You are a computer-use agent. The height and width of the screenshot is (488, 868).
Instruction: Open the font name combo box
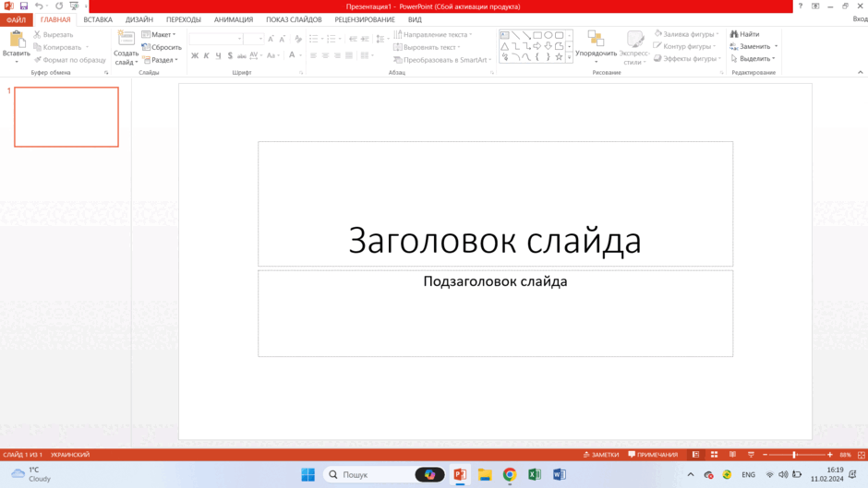click(x=216, y=39)
